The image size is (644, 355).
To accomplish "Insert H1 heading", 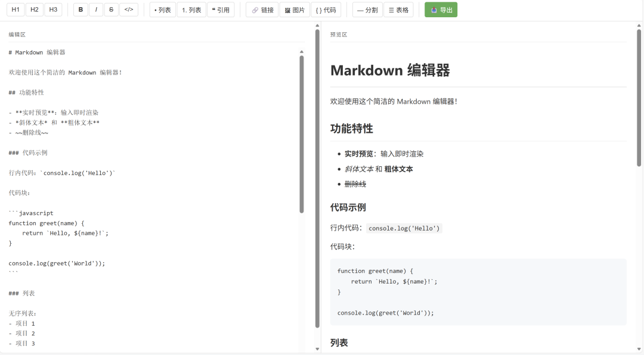I will [x=16, y=10].
